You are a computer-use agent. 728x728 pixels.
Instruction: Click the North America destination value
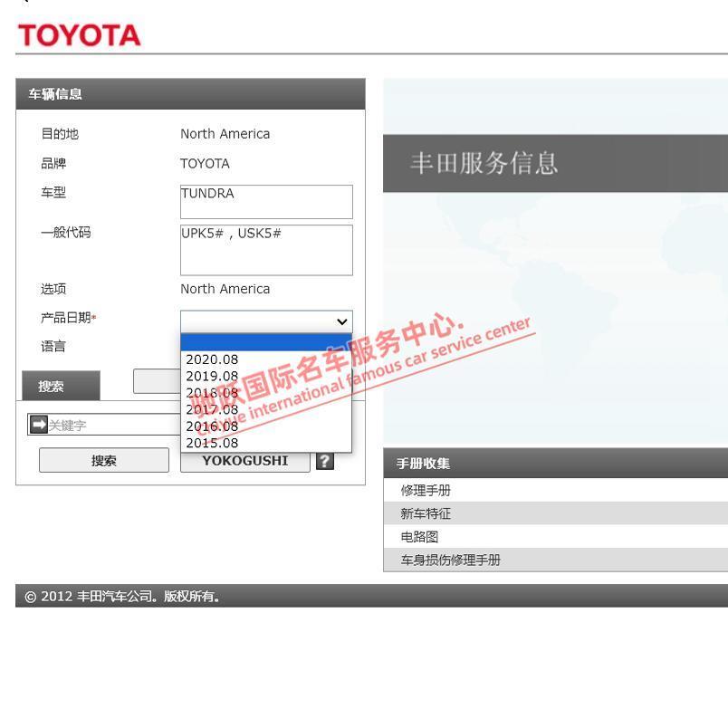tap(225, 134)
